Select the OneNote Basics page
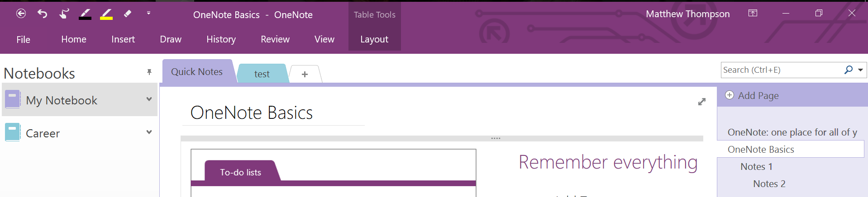The width and height of the screenshot is (868, 197). (791, 149)
